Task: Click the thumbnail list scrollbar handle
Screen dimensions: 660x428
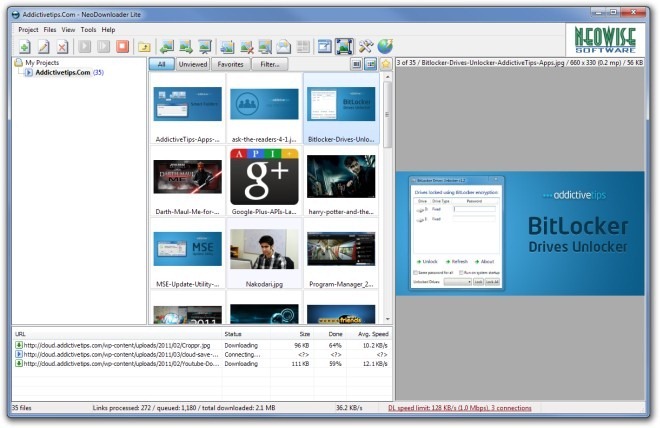Action: point(387,114)
